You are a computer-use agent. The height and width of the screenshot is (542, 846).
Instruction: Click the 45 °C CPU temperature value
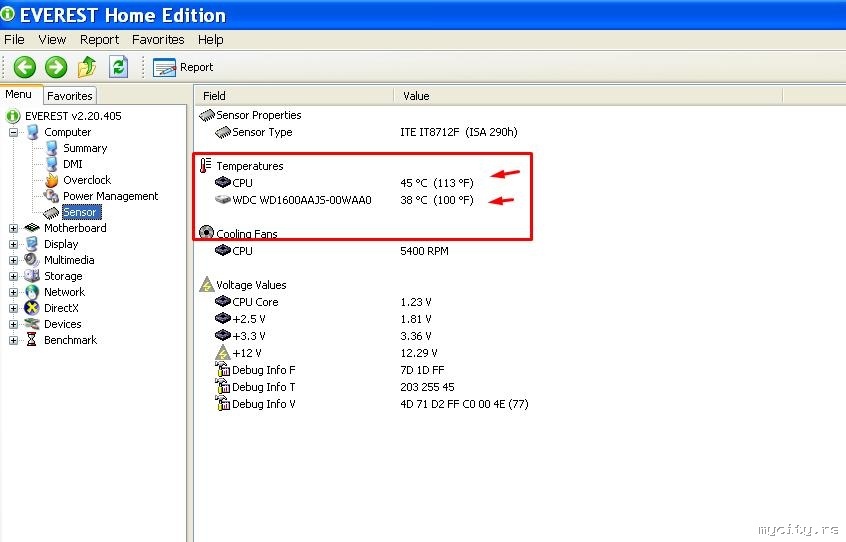tap(436, 183)
